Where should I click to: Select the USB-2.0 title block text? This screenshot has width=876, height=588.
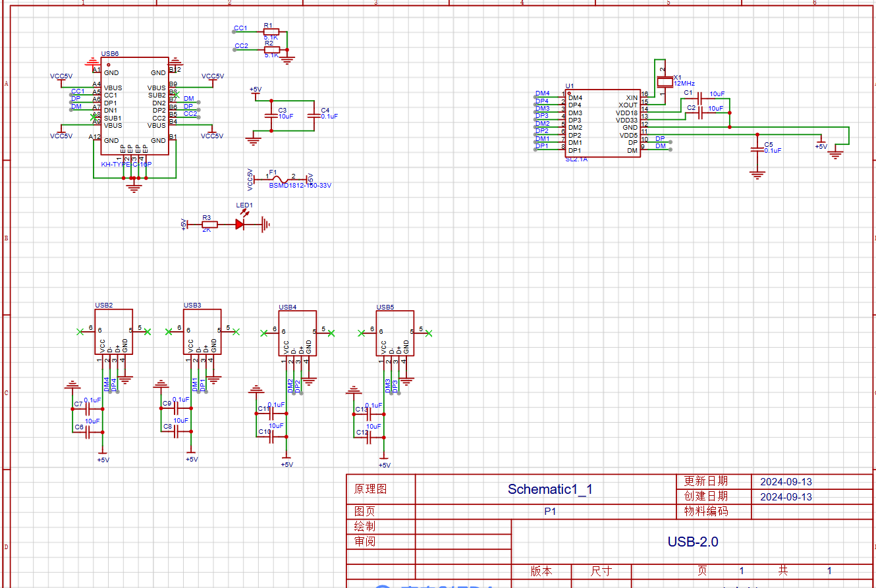point(692,542)
